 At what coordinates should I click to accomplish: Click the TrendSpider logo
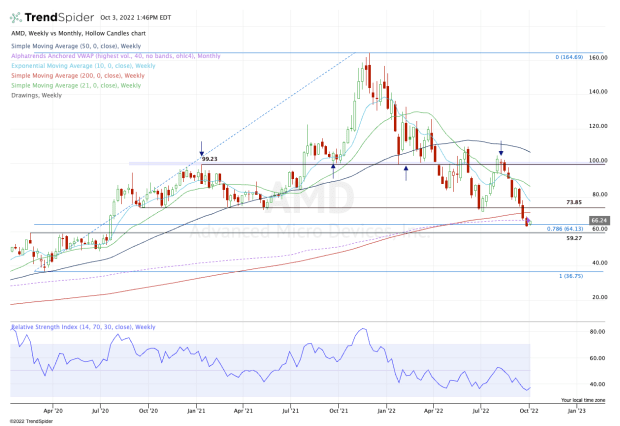[x=52, y=17]
